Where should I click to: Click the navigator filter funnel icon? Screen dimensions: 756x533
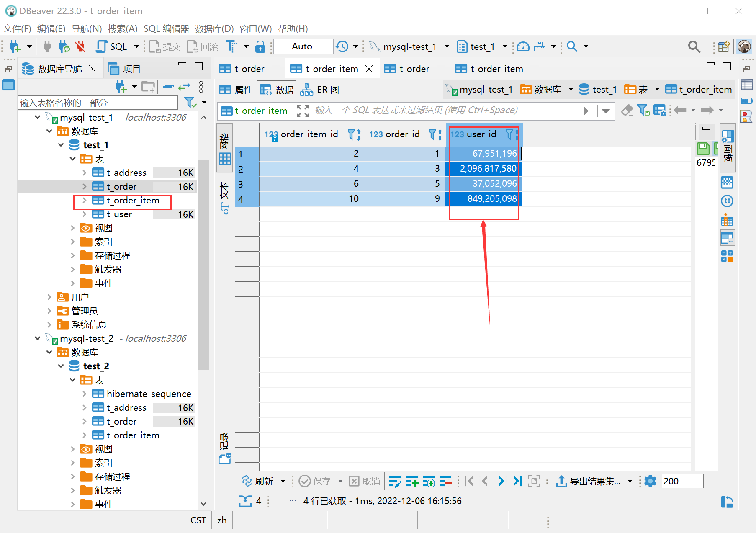[x=190, y=102]
